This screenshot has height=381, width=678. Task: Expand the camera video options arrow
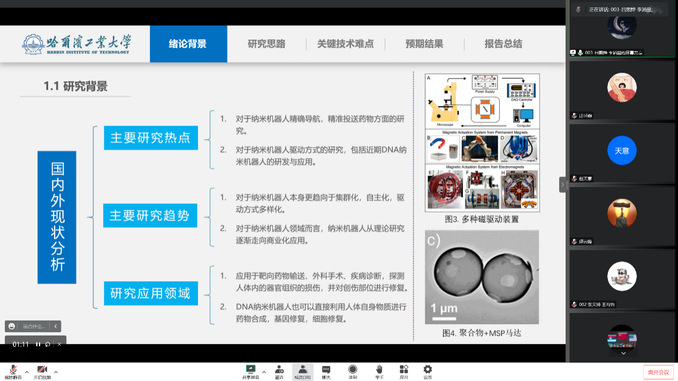(x=56, y=372)
